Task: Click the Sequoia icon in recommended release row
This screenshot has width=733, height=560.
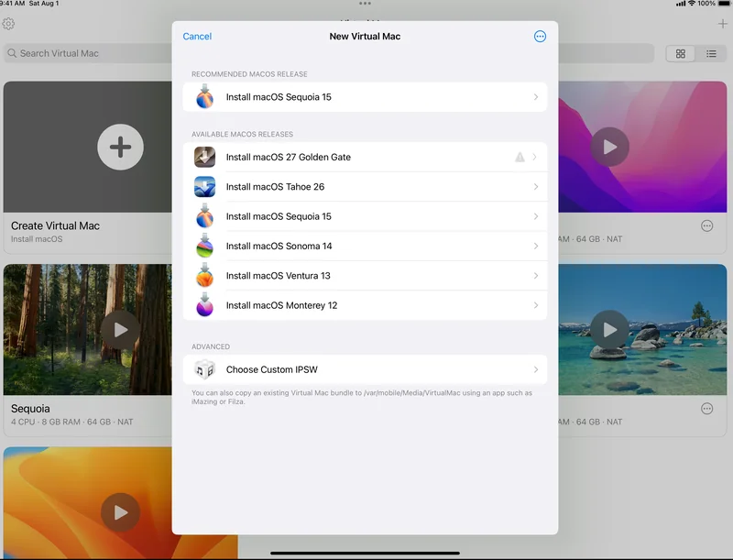Action: pyautogui.click(x=204, y=97)
